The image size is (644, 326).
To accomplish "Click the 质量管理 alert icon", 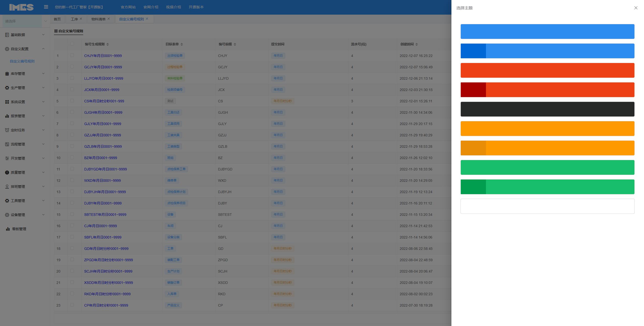I will pyautogui.click(x=7, y=172).
